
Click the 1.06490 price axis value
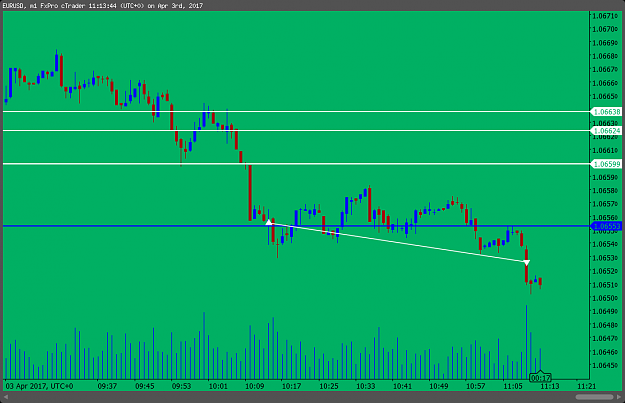point(605,311)
